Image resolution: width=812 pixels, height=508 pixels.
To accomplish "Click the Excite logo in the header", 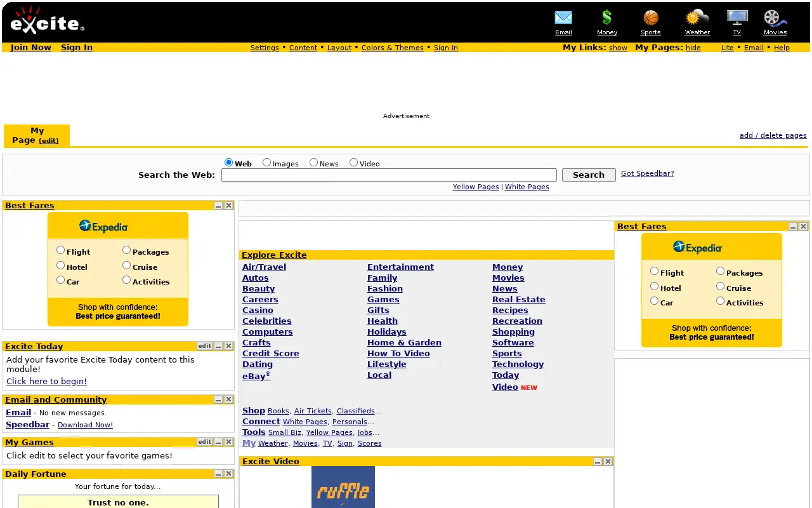I will [47, 20].
